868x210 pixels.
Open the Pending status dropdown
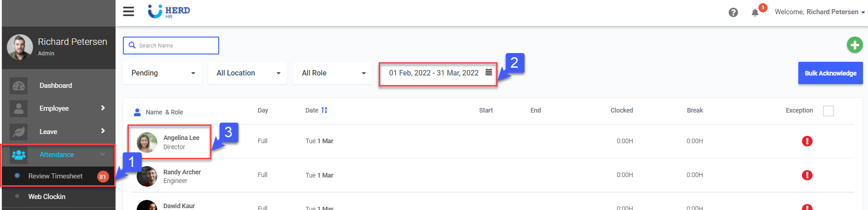pyautogui.click(x=162, y=73)
